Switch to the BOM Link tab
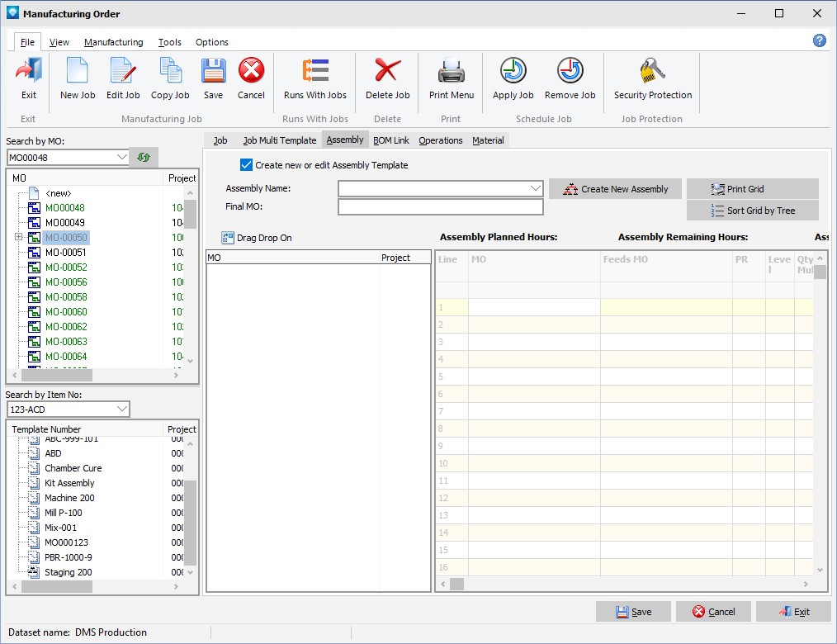 (x=390, y=140)
